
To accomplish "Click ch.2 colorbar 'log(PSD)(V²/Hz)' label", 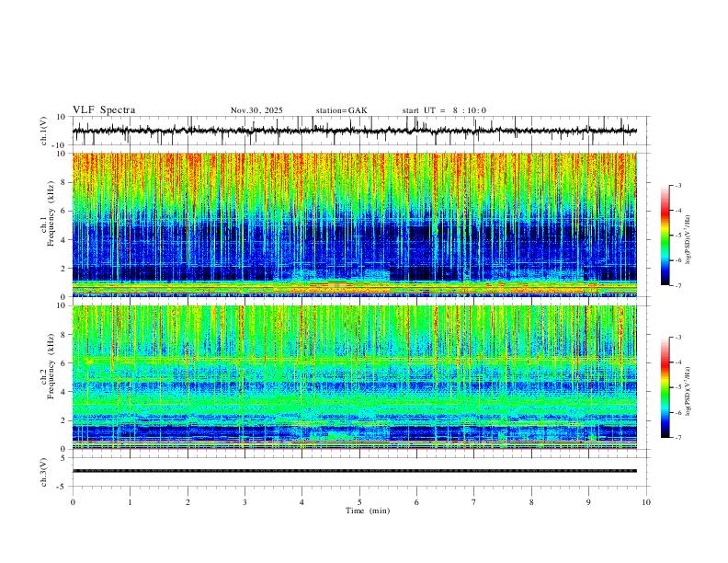I will pos(688,391).
